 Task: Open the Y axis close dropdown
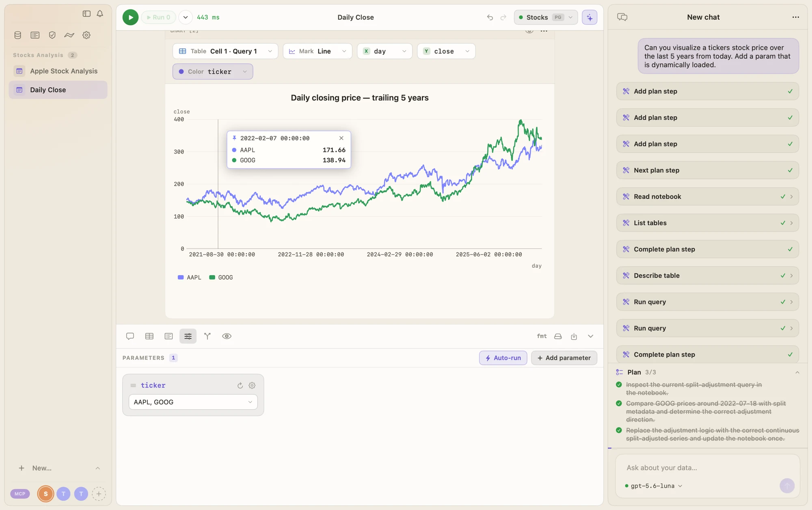pyautogui.click(x=446, y=51)
